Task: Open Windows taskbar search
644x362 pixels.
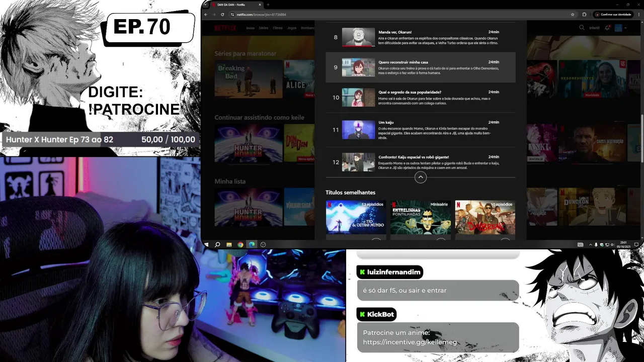Action: coord(217,244)
